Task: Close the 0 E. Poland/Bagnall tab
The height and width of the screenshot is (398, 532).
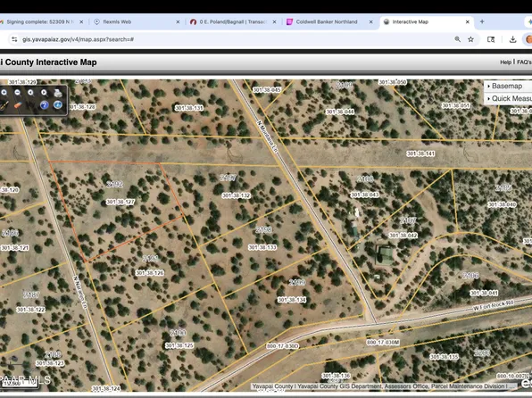Action: point(274,21)
